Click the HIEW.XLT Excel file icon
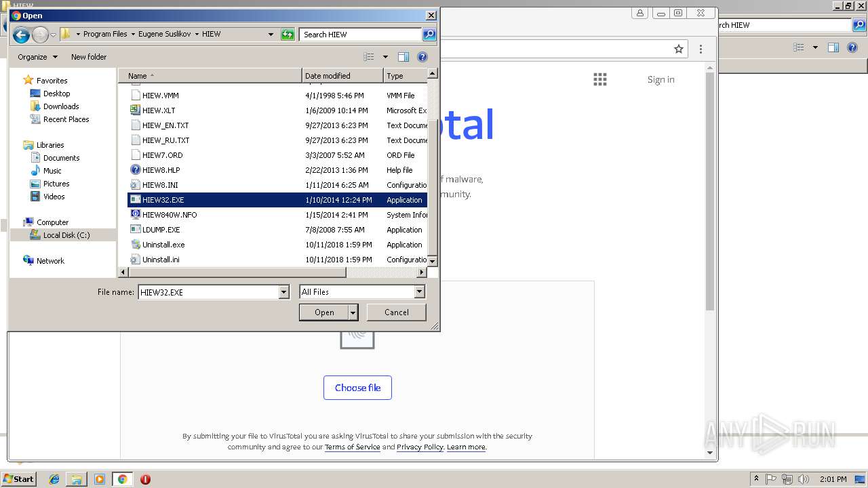The width and height of the screenshot is (868, 488). (x=136, y=110)
